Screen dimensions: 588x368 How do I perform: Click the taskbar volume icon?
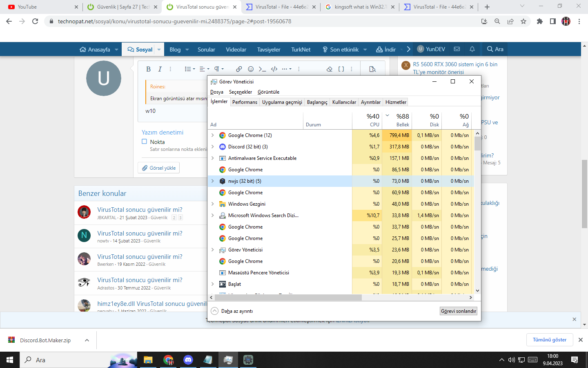tap(512, 360)
